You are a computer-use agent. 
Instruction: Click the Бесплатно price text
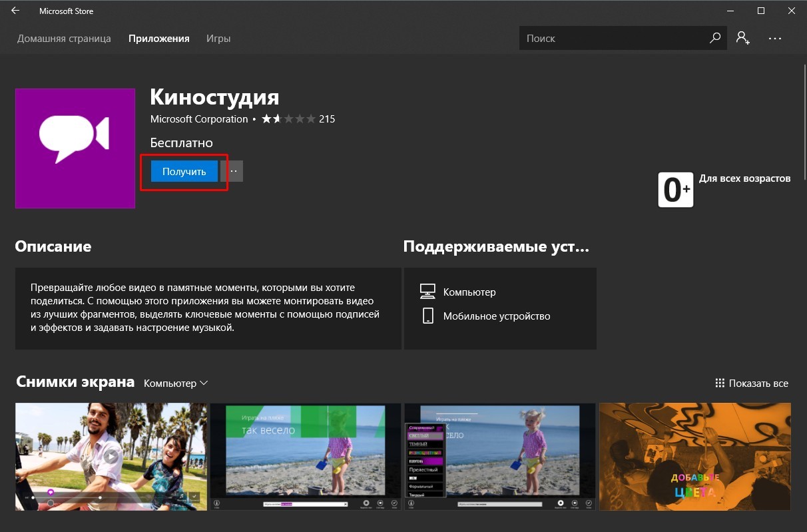[182, 142]
